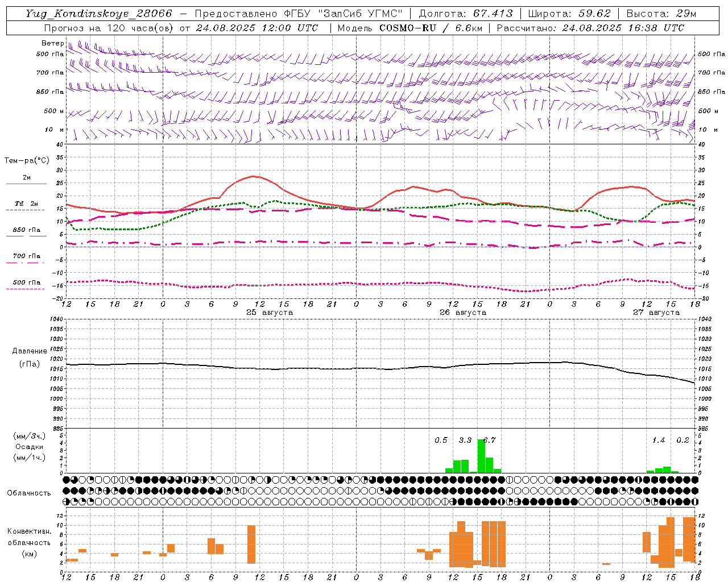This screenshot has width=728, height=582.
Task: Click the Облачность cloud cover label
Action: [29, 493]
